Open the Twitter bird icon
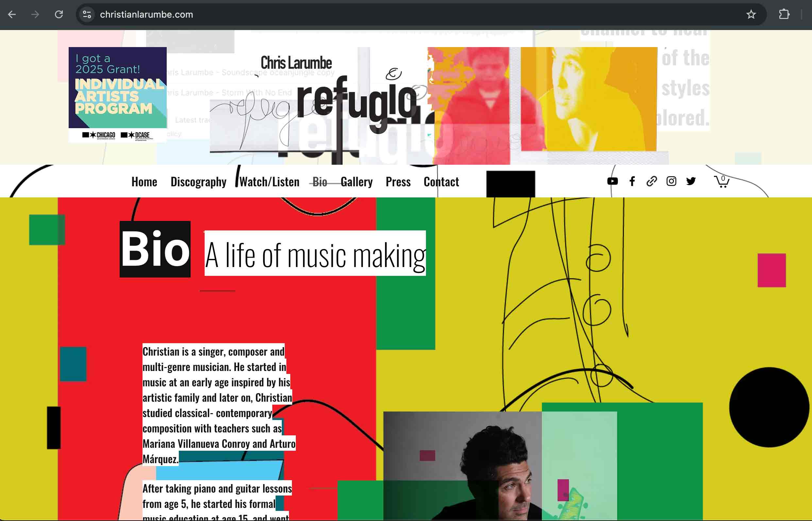 691,181
